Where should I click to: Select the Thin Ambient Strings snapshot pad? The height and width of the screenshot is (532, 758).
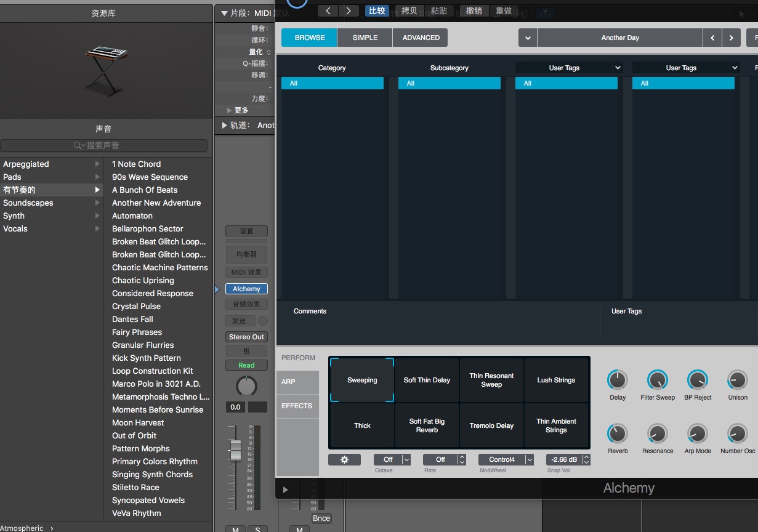(556, 425)
